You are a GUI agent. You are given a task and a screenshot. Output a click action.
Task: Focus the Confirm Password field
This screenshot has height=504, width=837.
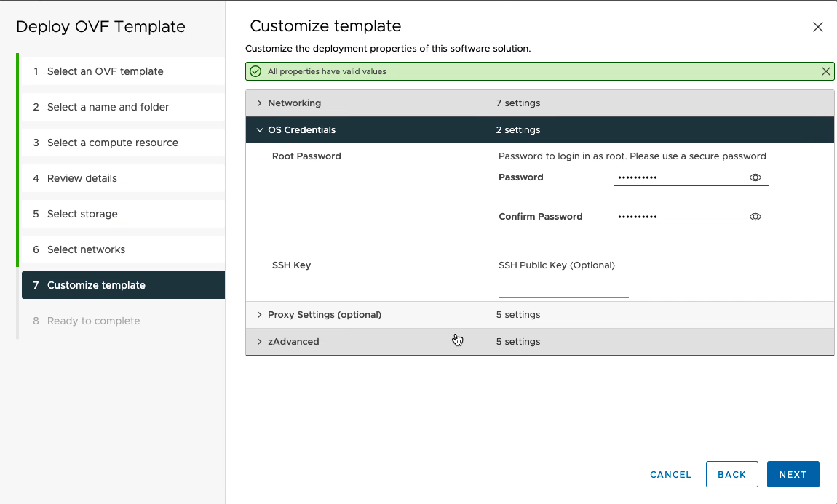(677, 217)
